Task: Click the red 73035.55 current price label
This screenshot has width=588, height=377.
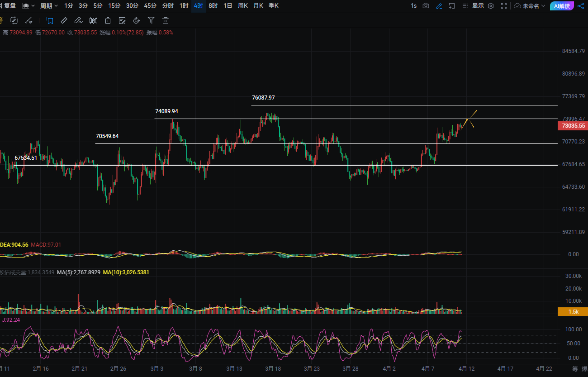Action: click(x=573, y=126)
